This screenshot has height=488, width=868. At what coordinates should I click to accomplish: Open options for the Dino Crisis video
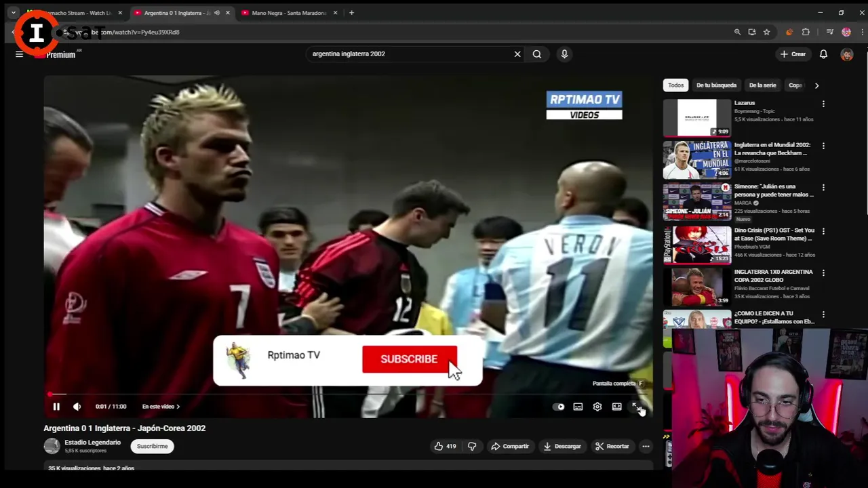(823, 231)
